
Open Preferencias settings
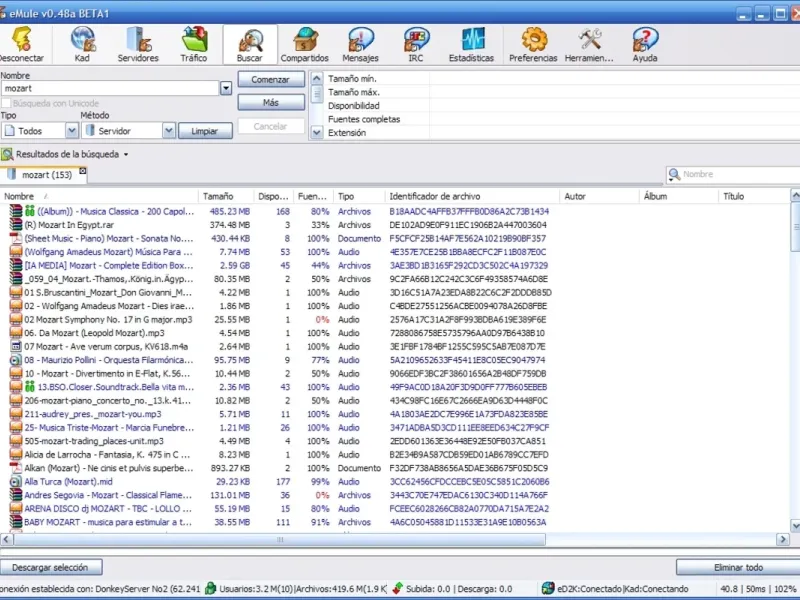[533, 45]
